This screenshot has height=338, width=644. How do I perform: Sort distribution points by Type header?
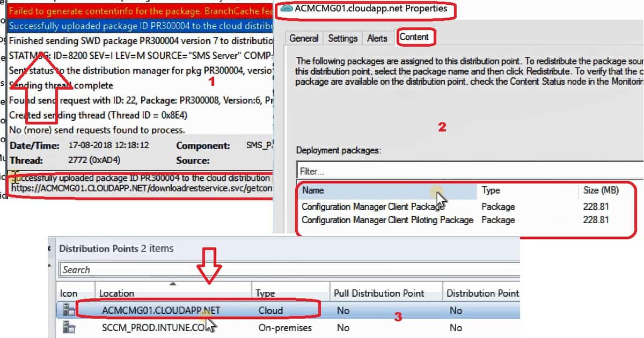click(290, 293)
